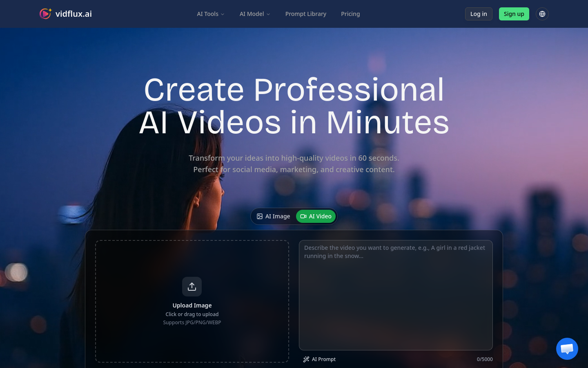The image size is (588, 368).
Task: Go to the Pricing page
Action: click(350, 14)
